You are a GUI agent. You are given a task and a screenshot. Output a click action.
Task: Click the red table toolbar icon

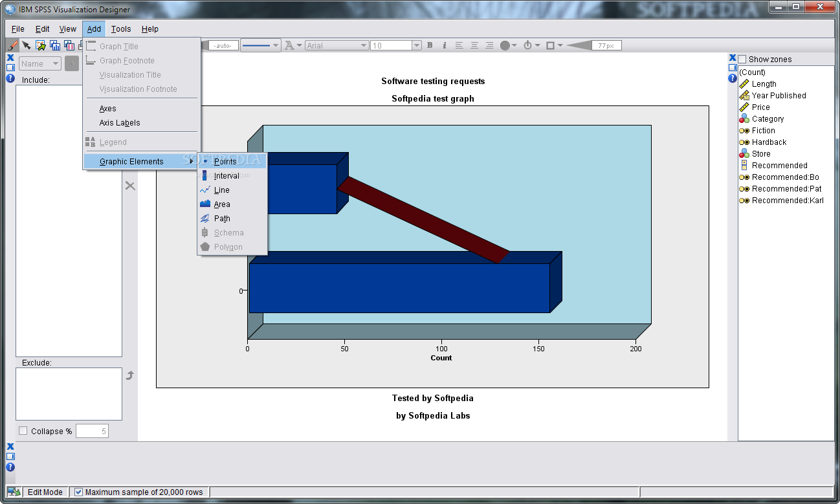click(69, 45)
